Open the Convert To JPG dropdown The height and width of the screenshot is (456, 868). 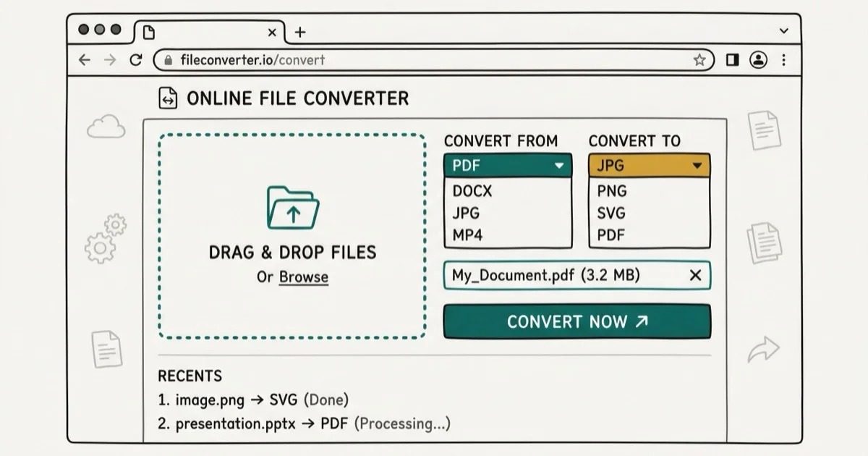(650, 166)
